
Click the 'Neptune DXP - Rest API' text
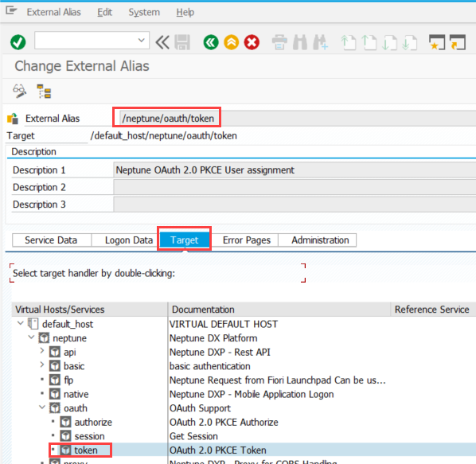[220, 352]
